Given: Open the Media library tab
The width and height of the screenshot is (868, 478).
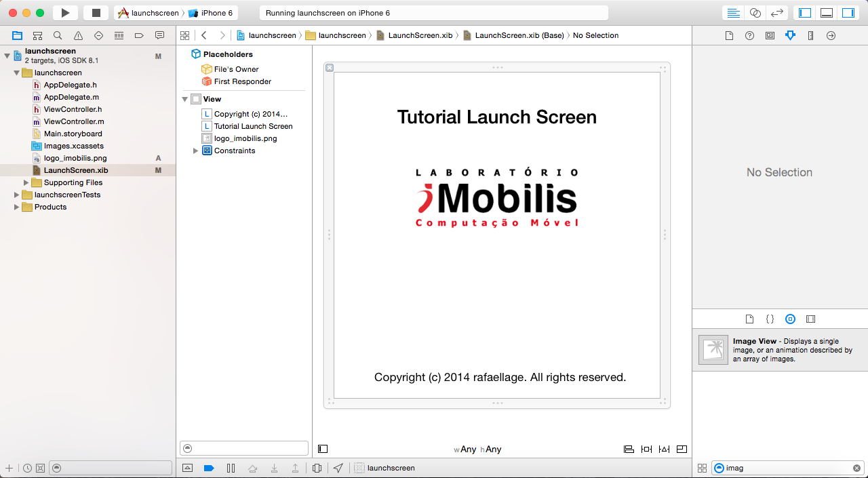Looking at the screenshot, I should pyautogui.click(x=810, y=319).
